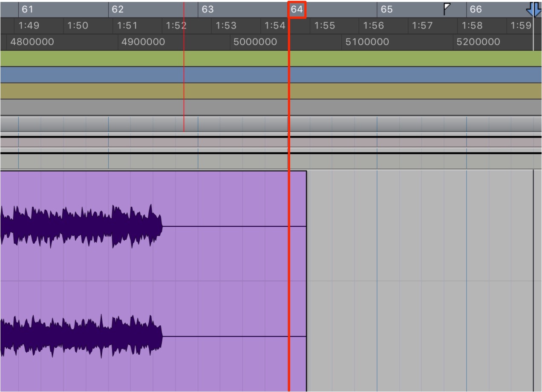Click bar 65 on the bars ruler

(x=386, y=9)
